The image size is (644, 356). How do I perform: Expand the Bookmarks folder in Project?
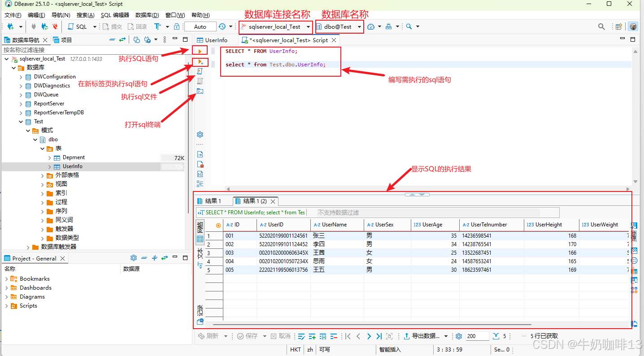[7, 279]
